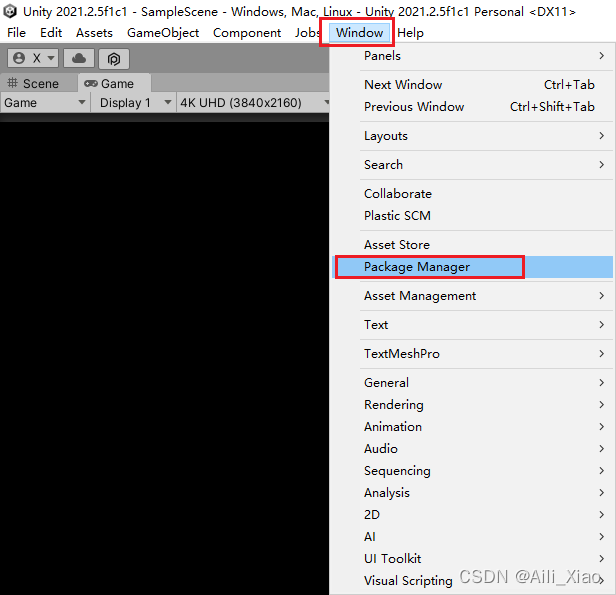Expand the Animation submenu
This screenshot has width=616, height=595.
coord(473,427)
